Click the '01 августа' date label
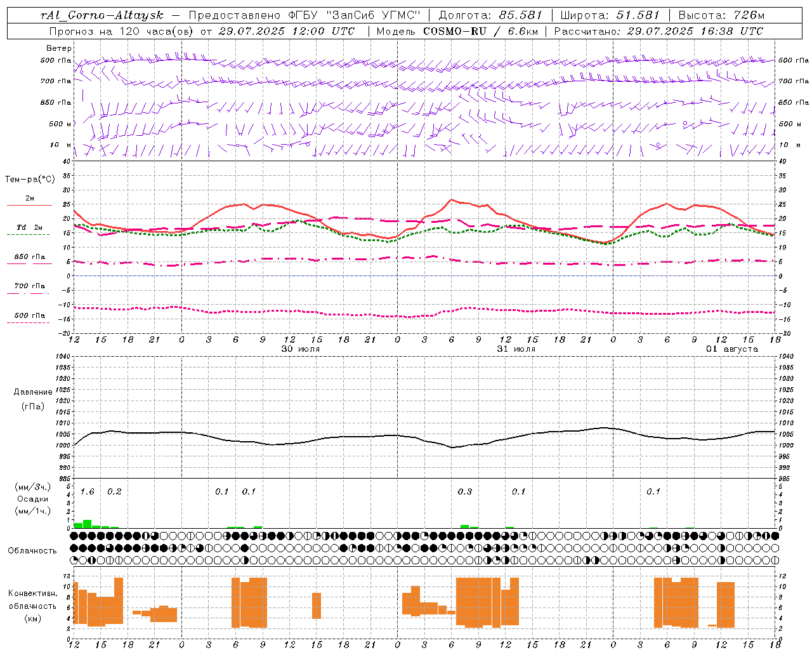Screen dimensions: 812x650 tap(732, 349)
